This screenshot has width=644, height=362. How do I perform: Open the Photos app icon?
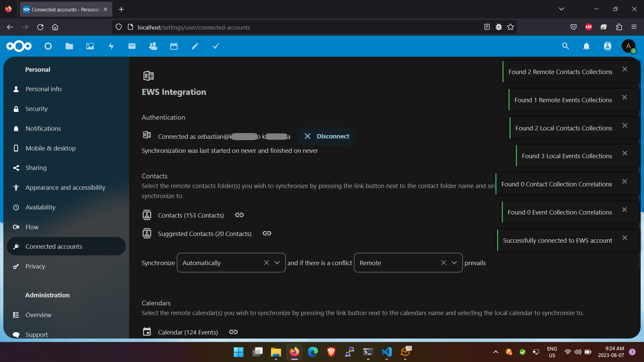tap(90, 46)
